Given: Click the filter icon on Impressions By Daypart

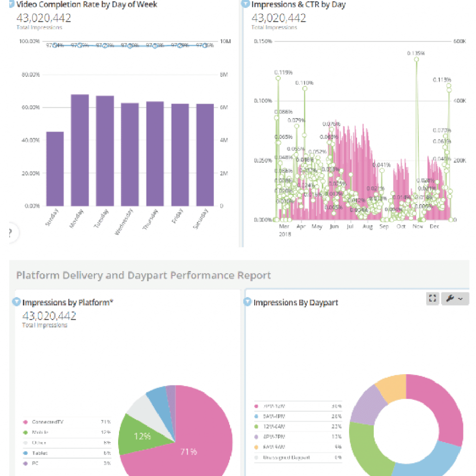Looking at the screenshot, I should coord(249,303).
